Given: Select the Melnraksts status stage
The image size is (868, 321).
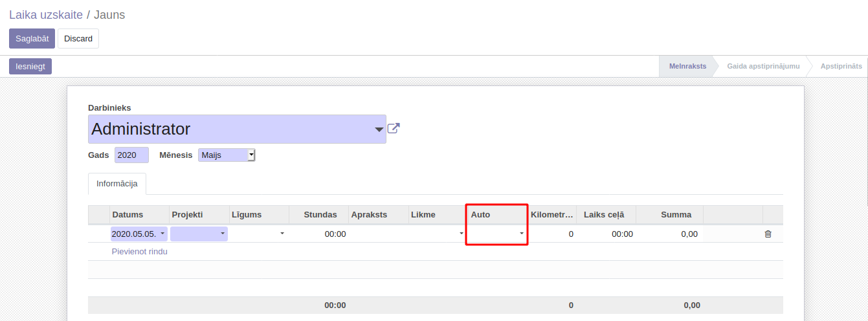Looking at the screenshot, I should coord(687,66).
